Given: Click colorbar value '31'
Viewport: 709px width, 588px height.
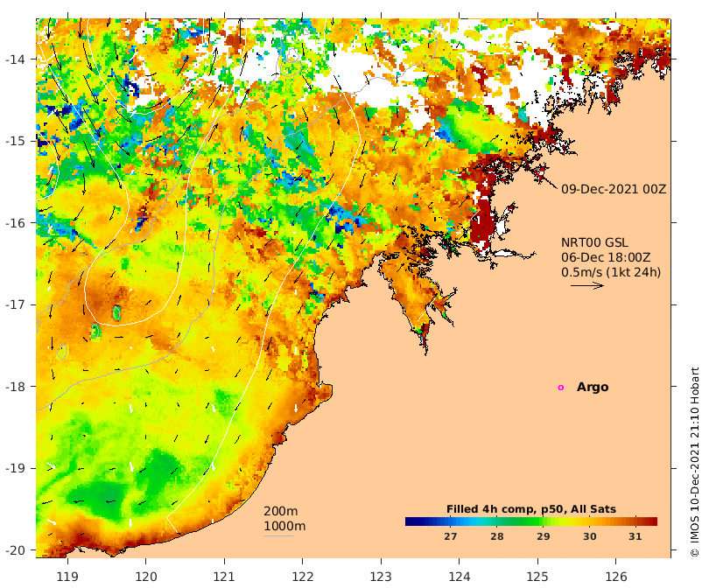Looking at the screenshot, I should (635, 536).
